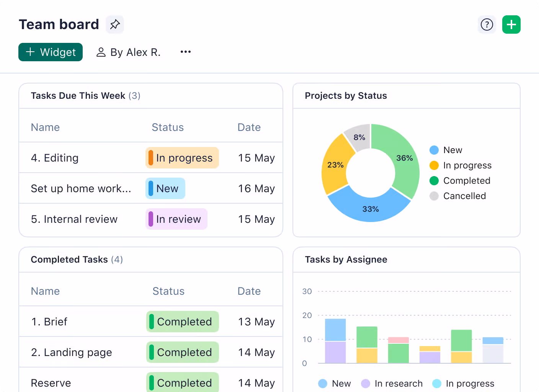Image resolution: width=539 pixels, height=392 pixels.
Task: Open the three-dot more options menu
Action: click(x=186, y=52)
